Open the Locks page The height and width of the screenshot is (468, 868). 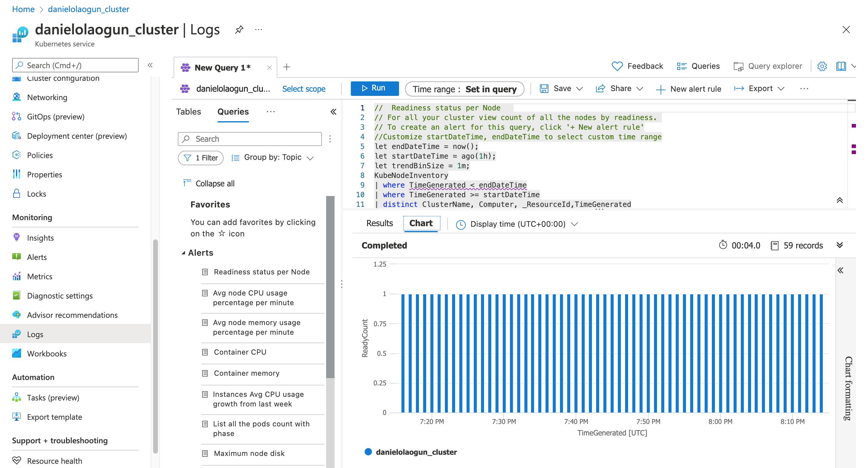[x=36, y=194]
